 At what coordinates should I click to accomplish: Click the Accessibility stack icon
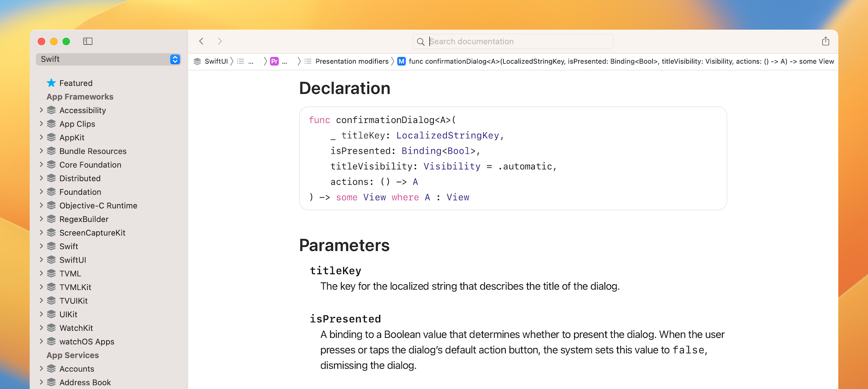(x=52, y=110)
